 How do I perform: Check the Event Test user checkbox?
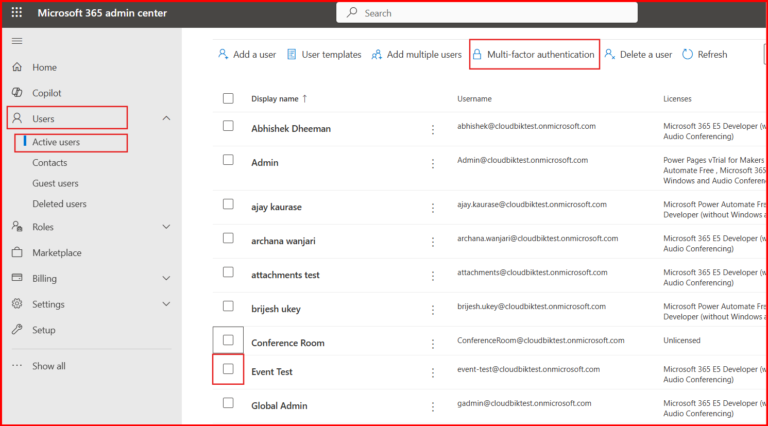(x=228, y=370)
